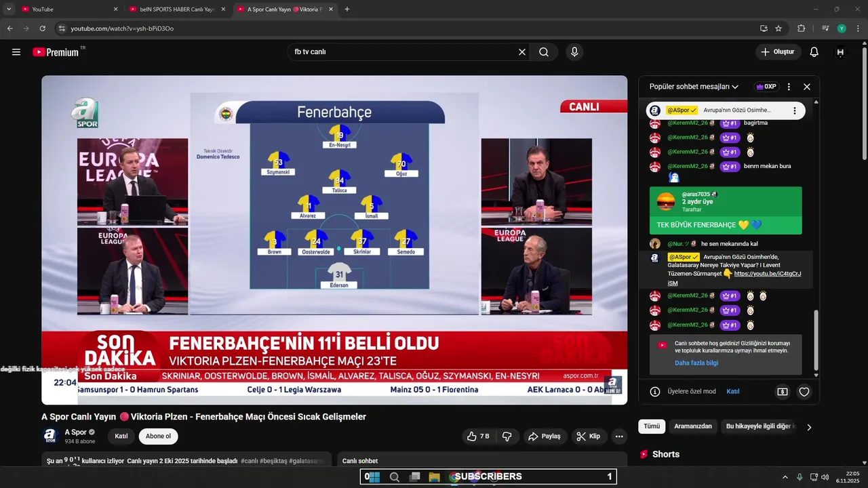This screenshot has width=868, height=488.
Task: Click 'Katıl' link in members-only chat bar
Action: point(733,392)
